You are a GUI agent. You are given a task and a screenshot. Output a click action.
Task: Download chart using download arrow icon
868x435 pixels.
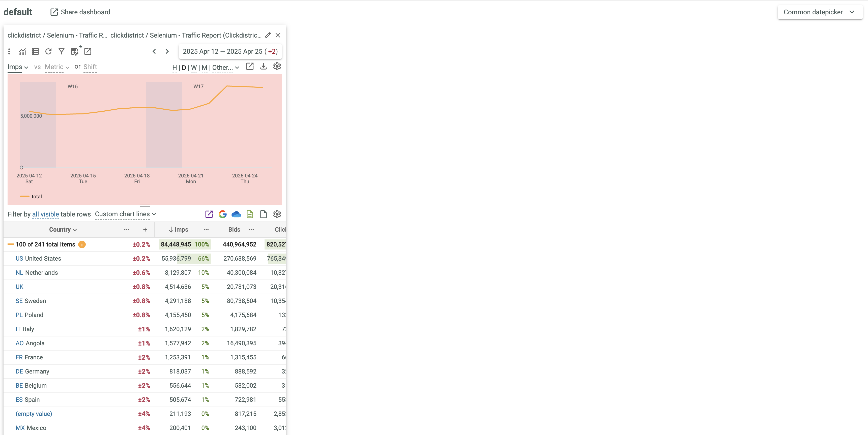click(x=264, y=67)
